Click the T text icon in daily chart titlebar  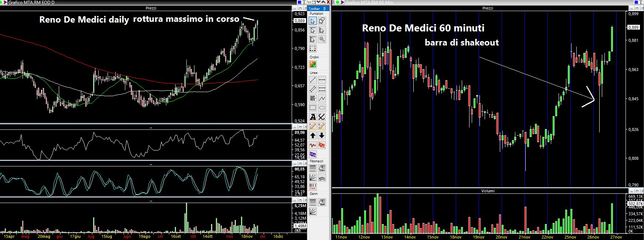(x=304, y=2)
